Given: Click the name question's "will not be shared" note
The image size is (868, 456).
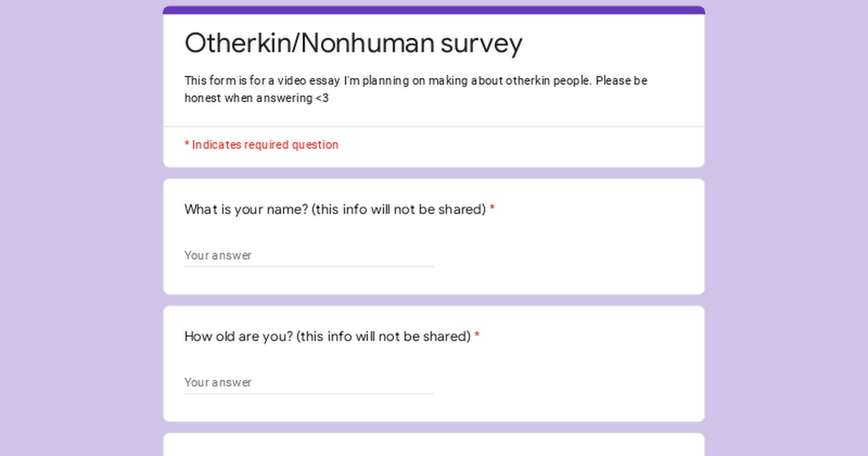Looking at the screenshot, I should (x=398, y=210).
